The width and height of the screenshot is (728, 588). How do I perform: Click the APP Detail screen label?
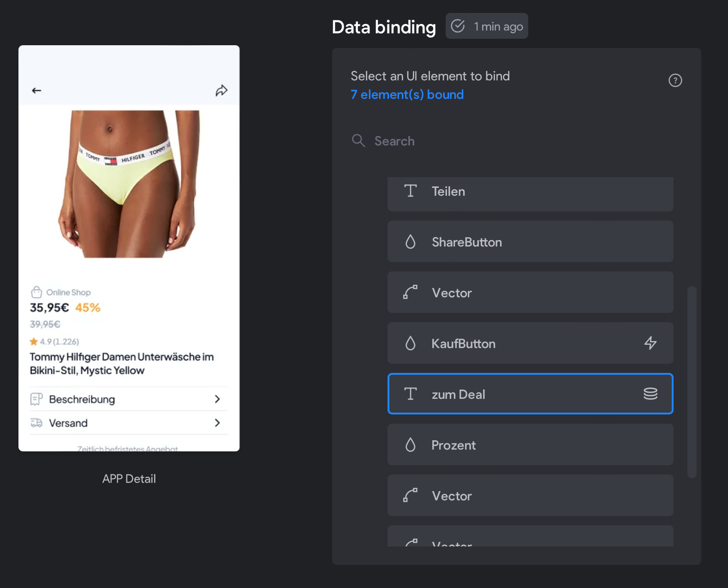point(129,479)
